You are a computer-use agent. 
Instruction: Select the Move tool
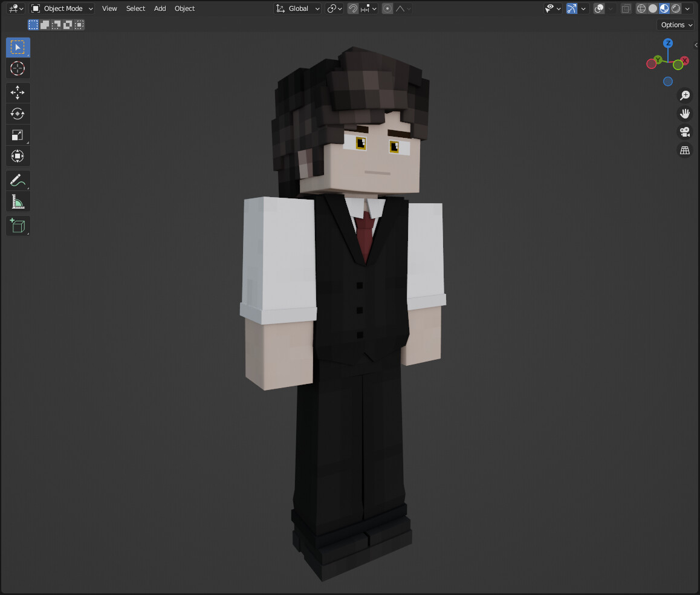[x=18, y=93]
